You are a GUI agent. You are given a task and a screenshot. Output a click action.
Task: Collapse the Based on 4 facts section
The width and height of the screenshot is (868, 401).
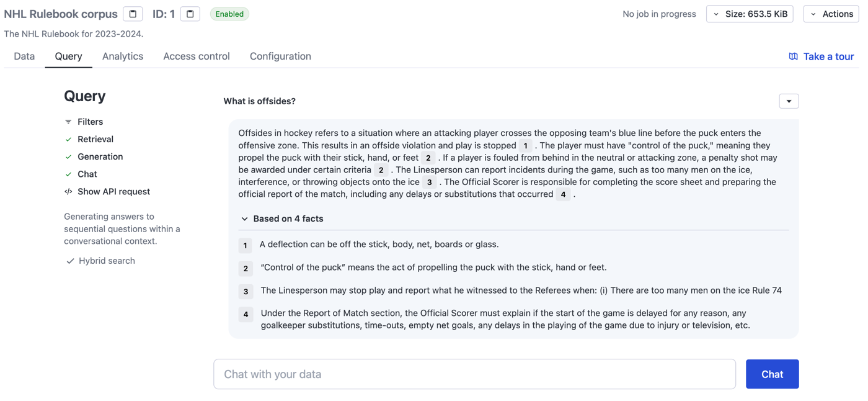[243, 219]
